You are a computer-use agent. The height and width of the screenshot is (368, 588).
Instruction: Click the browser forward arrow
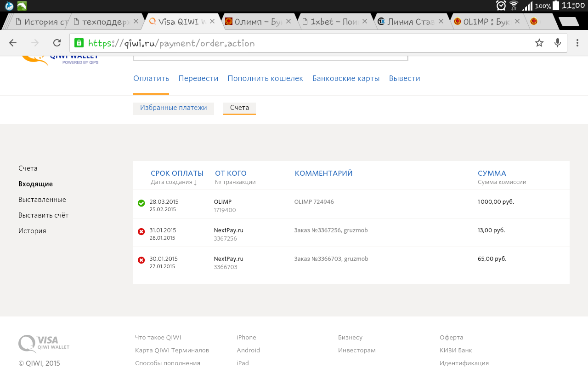pyautogui.click(x=35, y=43)
